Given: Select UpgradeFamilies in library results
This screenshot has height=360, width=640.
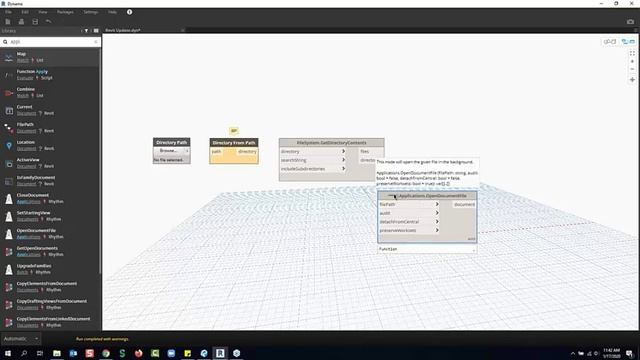Looking at the screenshot, I should tap(50, 269).
